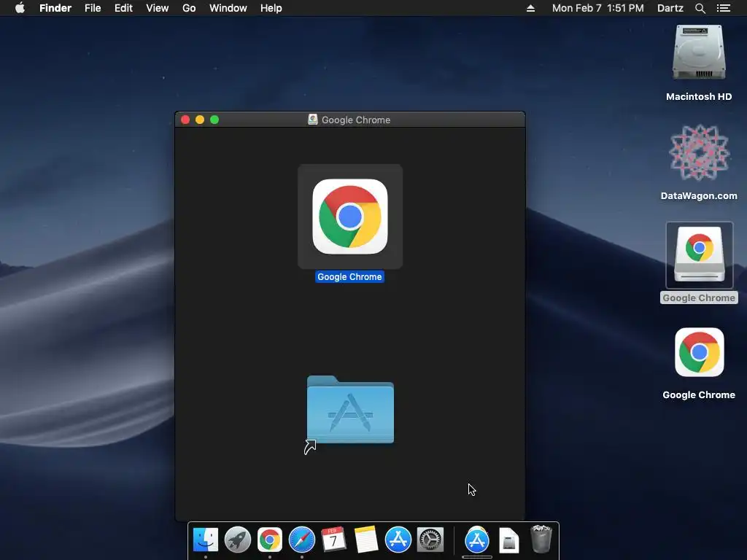
Task: Open the File menu
Action: click(x=93, y=8)
